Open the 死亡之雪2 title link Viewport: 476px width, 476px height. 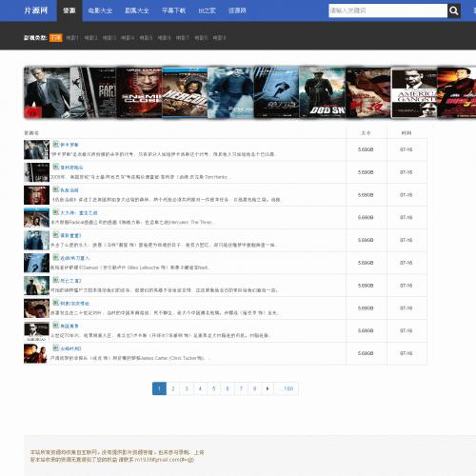[x=70, y=281]
